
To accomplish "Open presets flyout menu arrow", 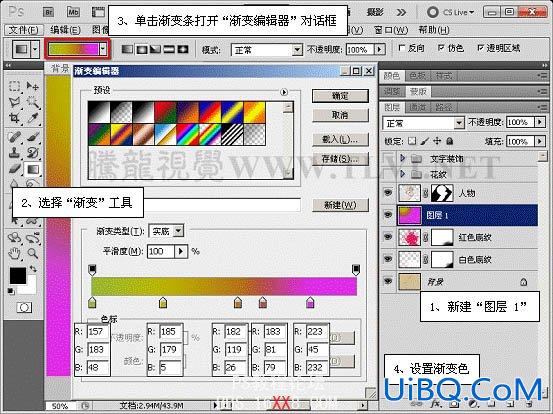I will click(x=284, y=92).
